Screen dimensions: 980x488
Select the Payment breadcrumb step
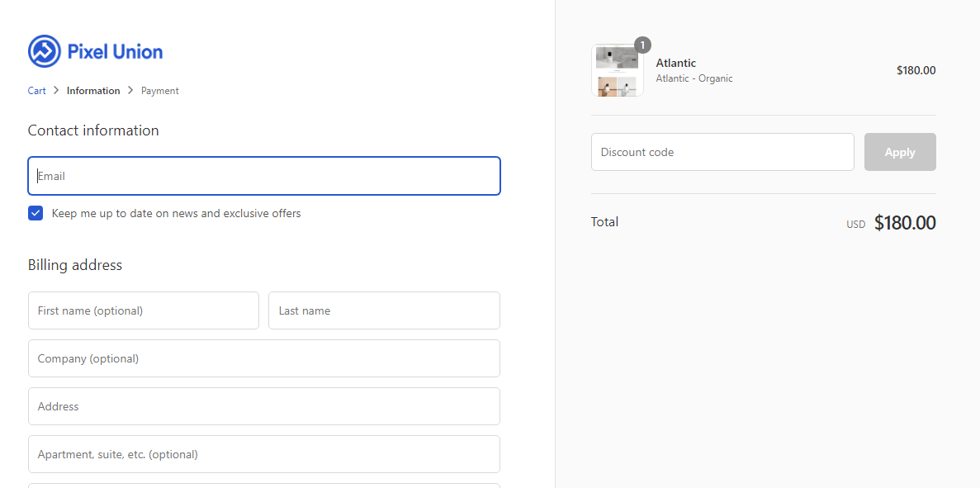tap(160, 91)
